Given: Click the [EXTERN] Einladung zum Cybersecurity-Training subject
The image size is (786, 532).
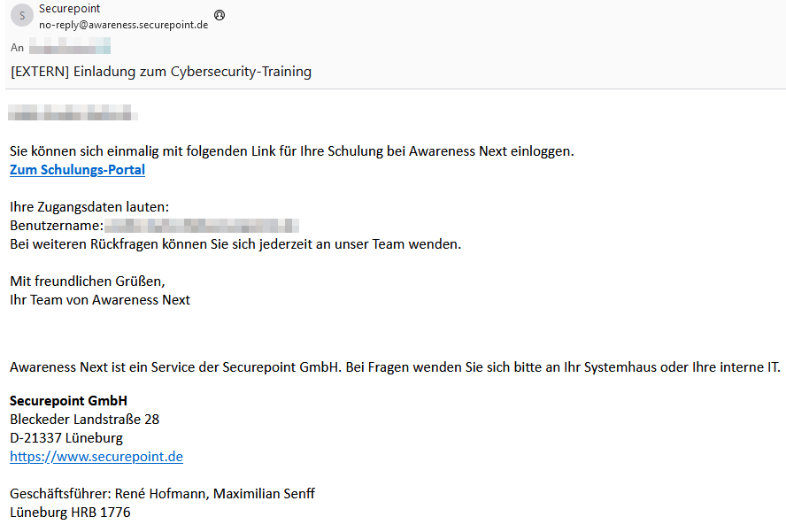Looking at the screenshot, I should (160, 72).
